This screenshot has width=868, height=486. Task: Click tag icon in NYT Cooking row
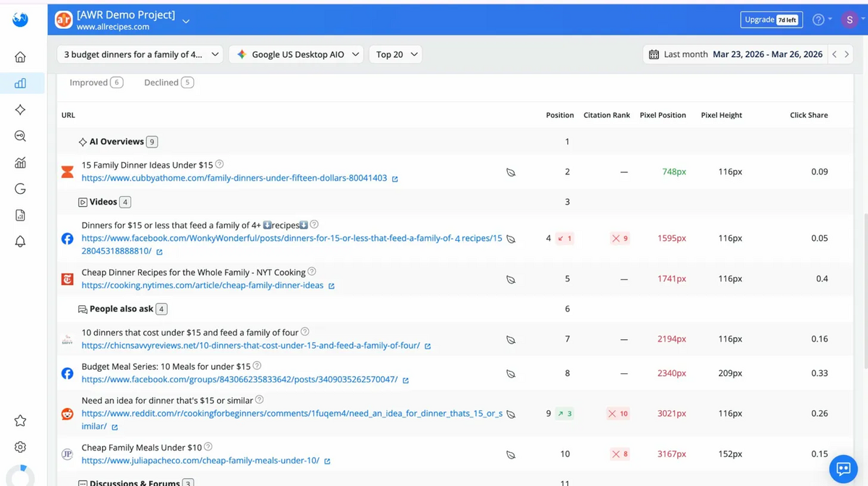tap(511, 279)
